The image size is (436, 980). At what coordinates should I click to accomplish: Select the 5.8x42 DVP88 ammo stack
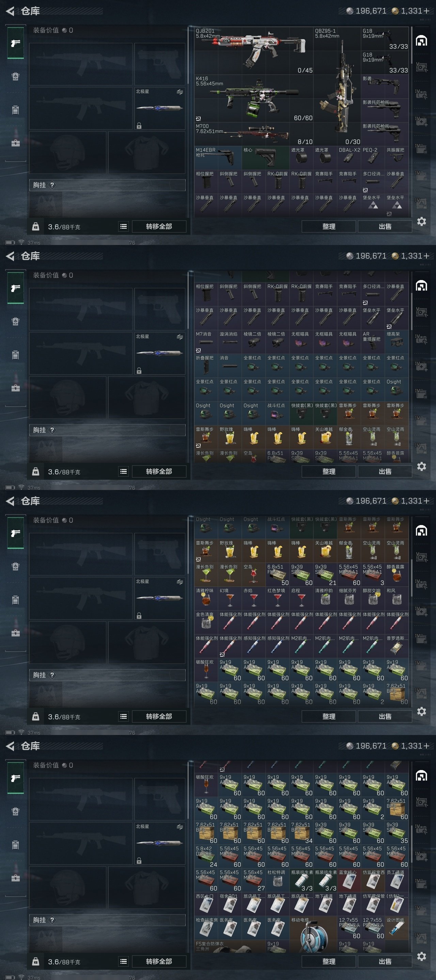pos(206,857)
